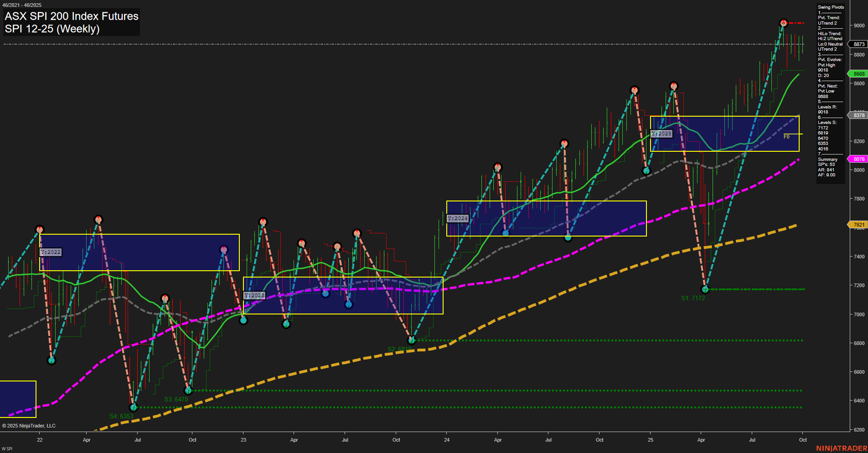Toggle the Y:2024 yearly range box
The width and height of the screenshot is (868, 453).
(x=459, y=218)
